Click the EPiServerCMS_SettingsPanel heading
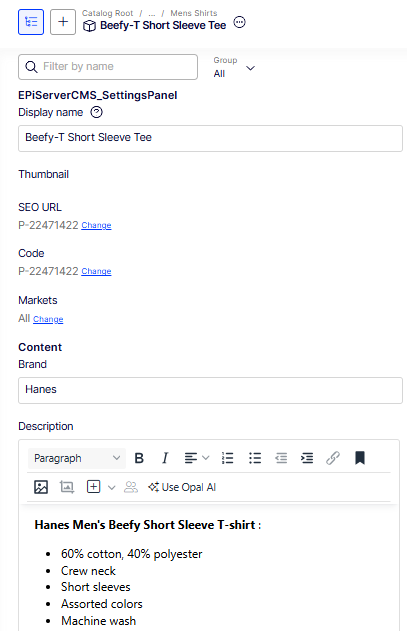 pos(98,95)
